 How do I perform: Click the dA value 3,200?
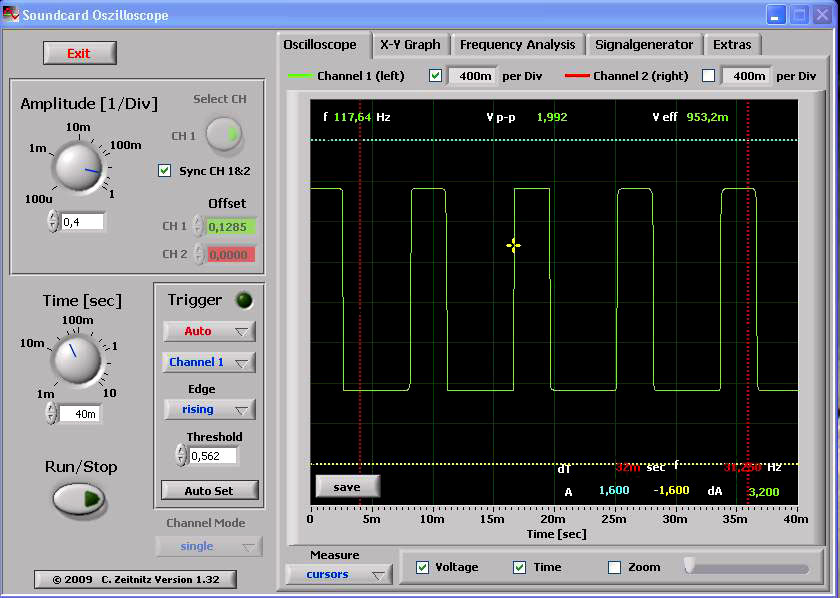(764, 492)
